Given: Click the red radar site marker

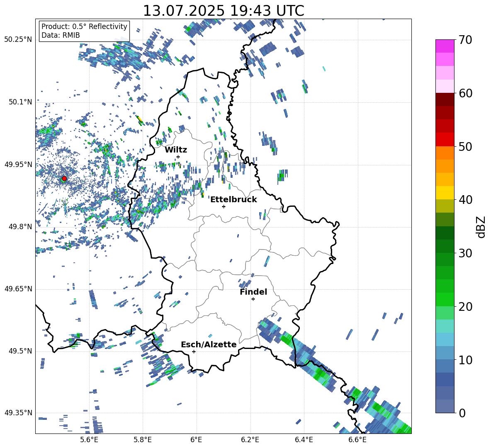Looking at the screenshot, I should 64,179.
